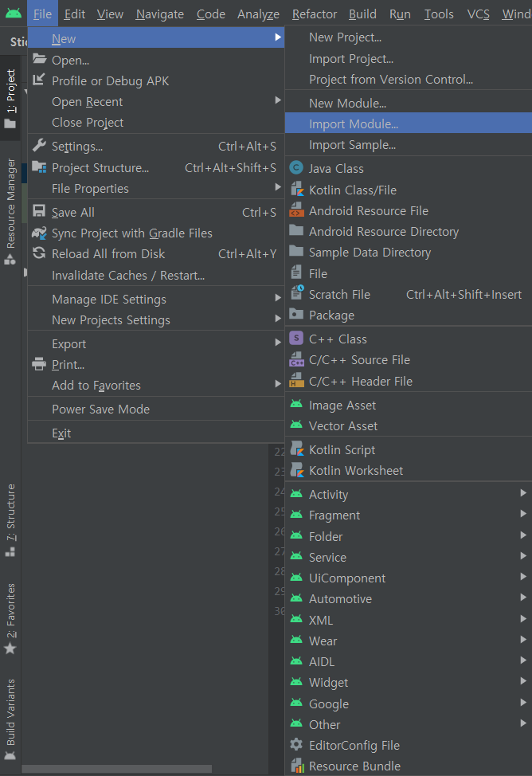Open the Navigate menu
532x776 pixels.
(160, 14)
